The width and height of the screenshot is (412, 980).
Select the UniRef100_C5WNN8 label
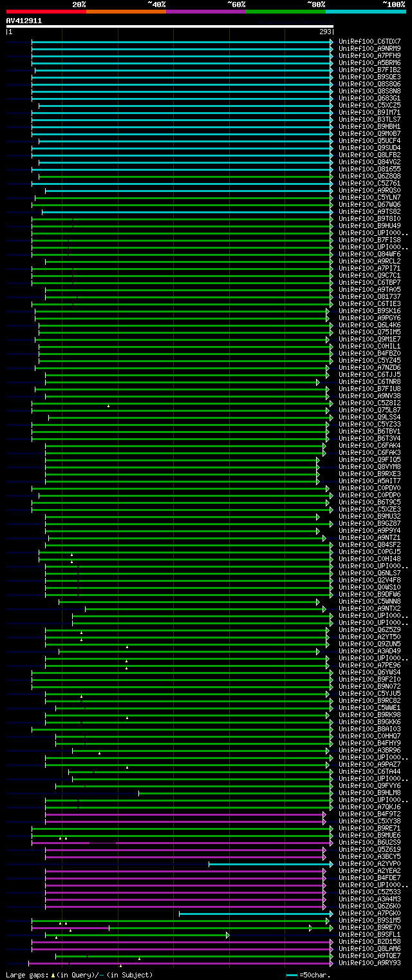tap(370, 601)
